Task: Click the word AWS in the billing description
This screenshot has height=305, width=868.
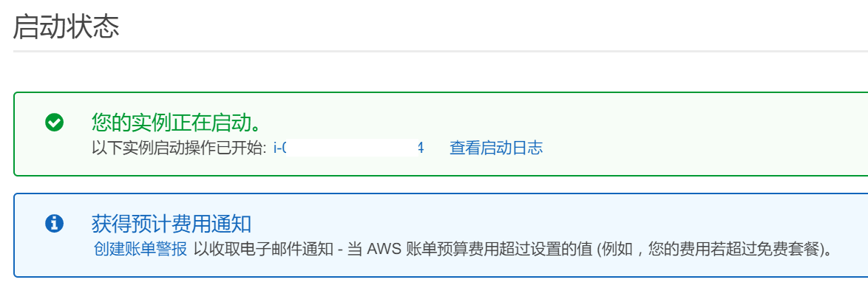Action: coord(384,249)
